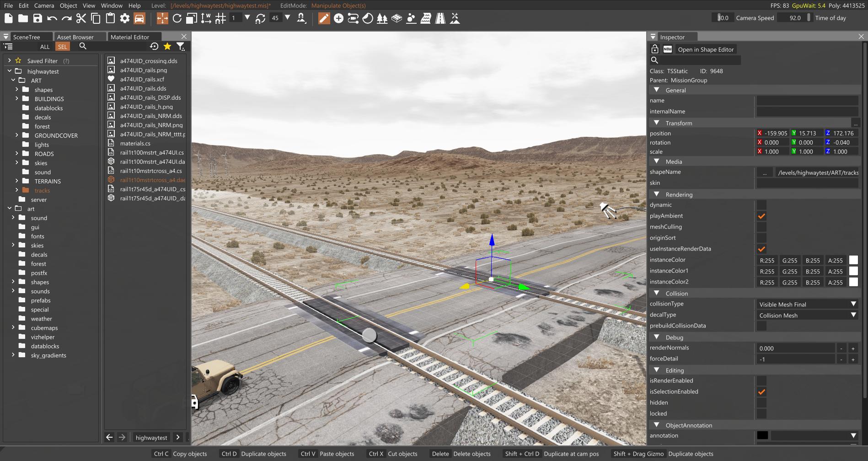Click the Copy objects toolbar icon
The image size is (868, 461).
96,18
